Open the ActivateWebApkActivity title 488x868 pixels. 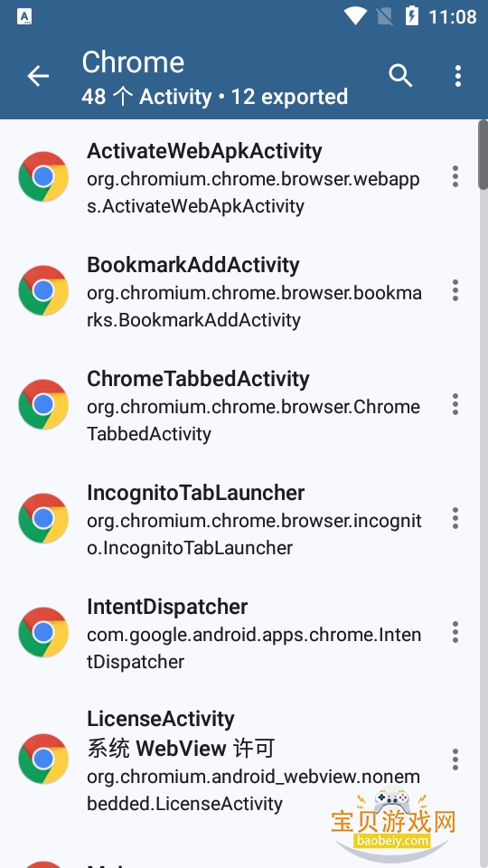pyautogui.click(x=204, y=151)
